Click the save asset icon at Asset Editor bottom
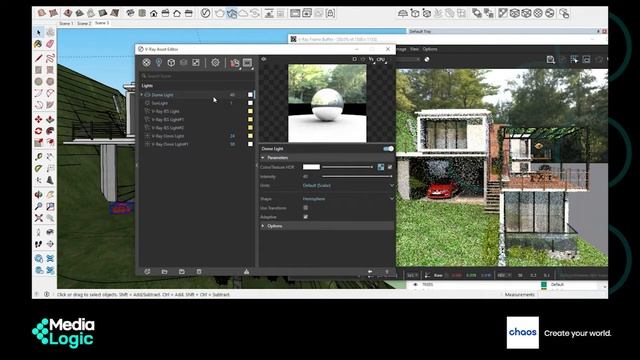The width and height of the screenshot is (640, 360). tap(182, 271)
